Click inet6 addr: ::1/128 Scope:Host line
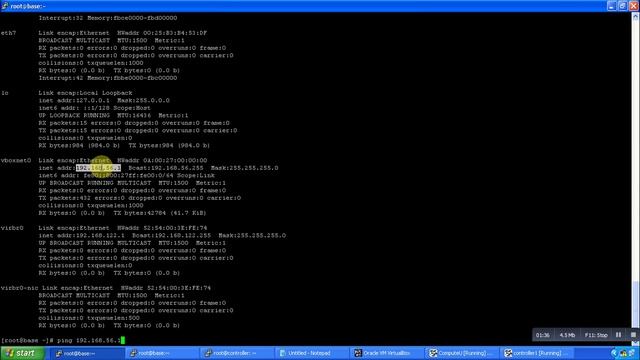 pyautogui.click(x=95, y=108)
